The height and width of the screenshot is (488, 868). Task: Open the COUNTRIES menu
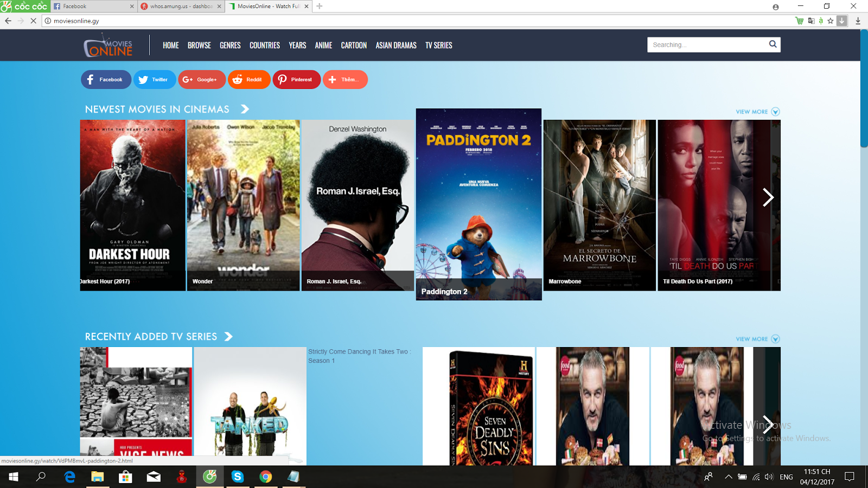(x=265, y=46)
